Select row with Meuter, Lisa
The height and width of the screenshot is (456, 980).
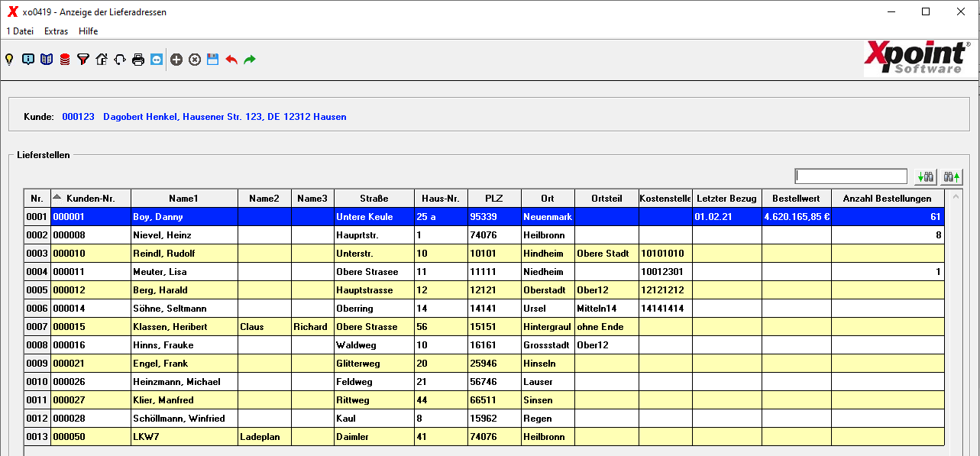point(484,272)
